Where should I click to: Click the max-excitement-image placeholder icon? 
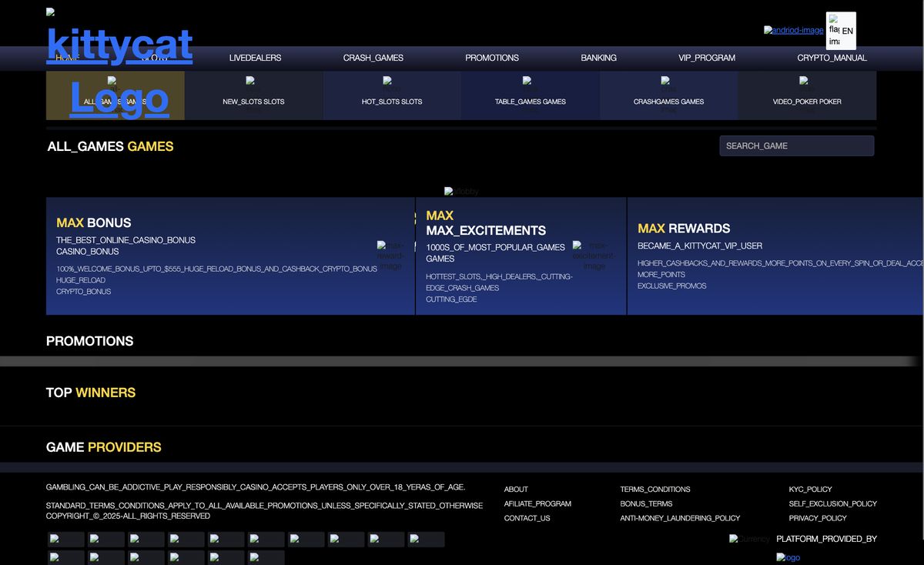(x=594, y=256)
